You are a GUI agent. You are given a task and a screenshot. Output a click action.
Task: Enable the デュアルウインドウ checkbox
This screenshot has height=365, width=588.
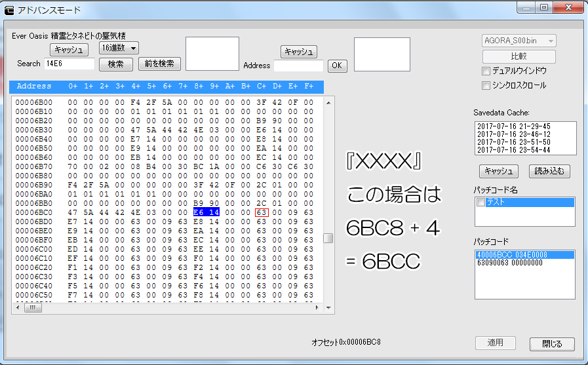click(486, 71)
